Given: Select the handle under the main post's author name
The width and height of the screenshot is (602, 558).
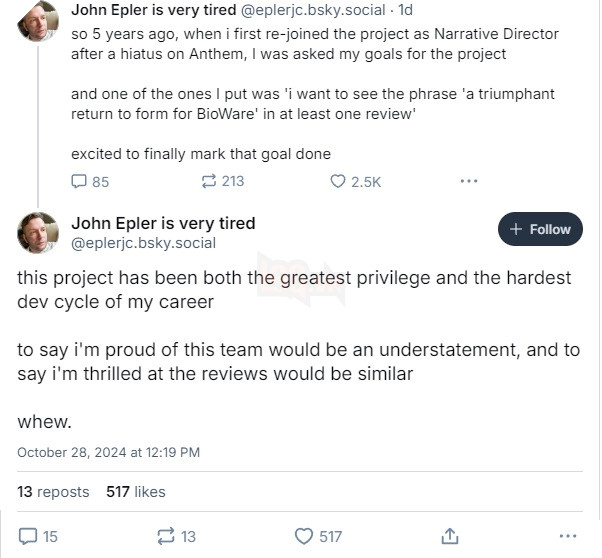Looking at the screenshot, I should (143, 242).
